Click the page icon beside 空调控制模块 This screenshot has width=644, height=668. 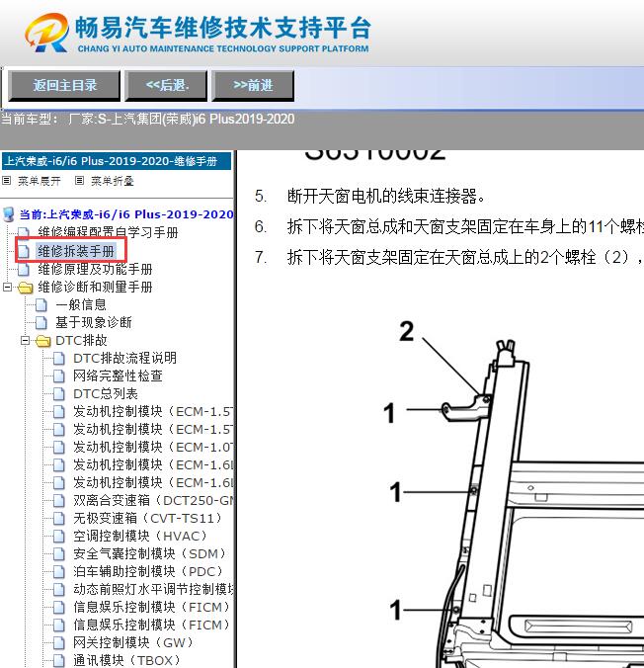click(x=59, y=537)
